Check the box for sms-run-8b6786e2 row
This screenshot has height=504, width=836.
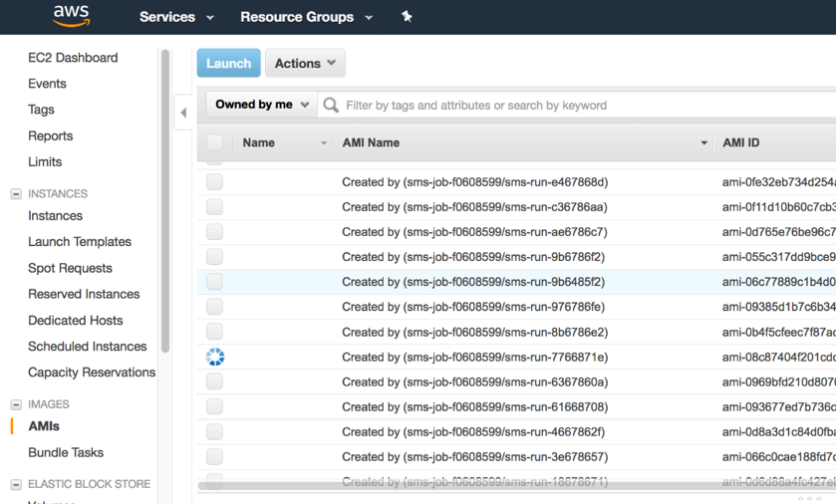click(214, 332)
